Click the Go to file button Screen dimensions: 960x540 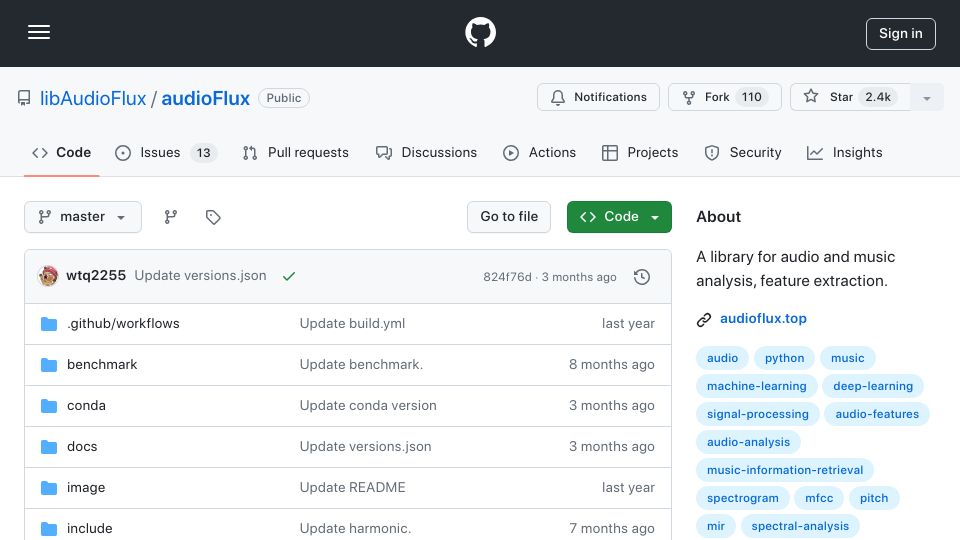(x=509, y=217)
